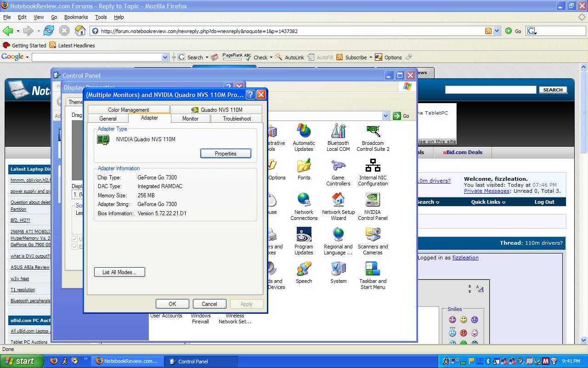Click w3v heat thread link

click(x=20, y=279)
